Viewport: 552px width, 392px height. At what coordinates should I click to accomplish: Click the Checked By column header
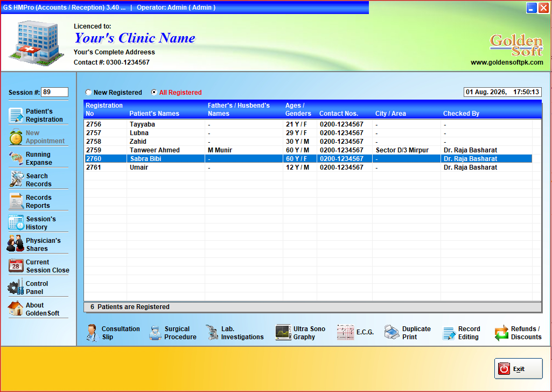461,114
